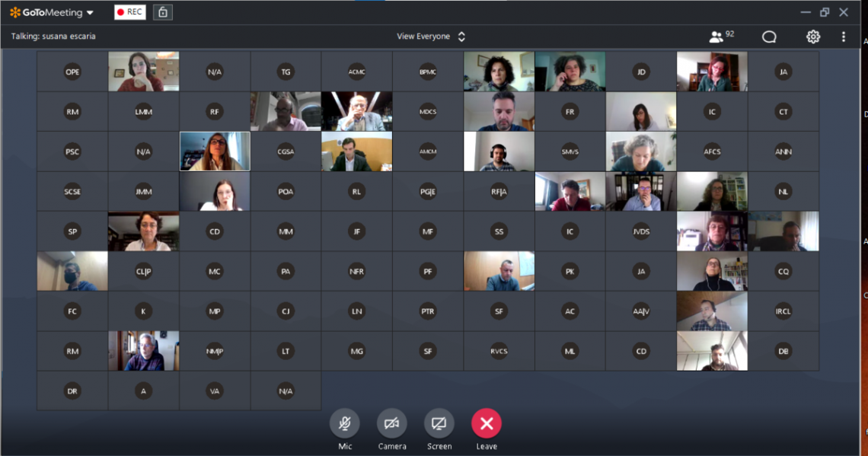The image size is (868, 456).
Task: Open the settings gear
Action: coord(813,37)
